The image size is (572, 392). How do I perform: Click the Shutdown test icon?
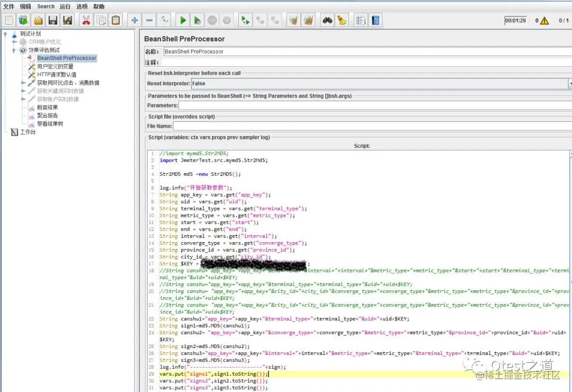[227, 21]
